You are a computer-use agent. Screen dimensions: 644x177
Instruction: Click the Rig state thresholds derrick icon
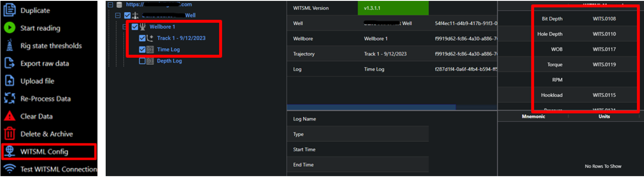10,46
